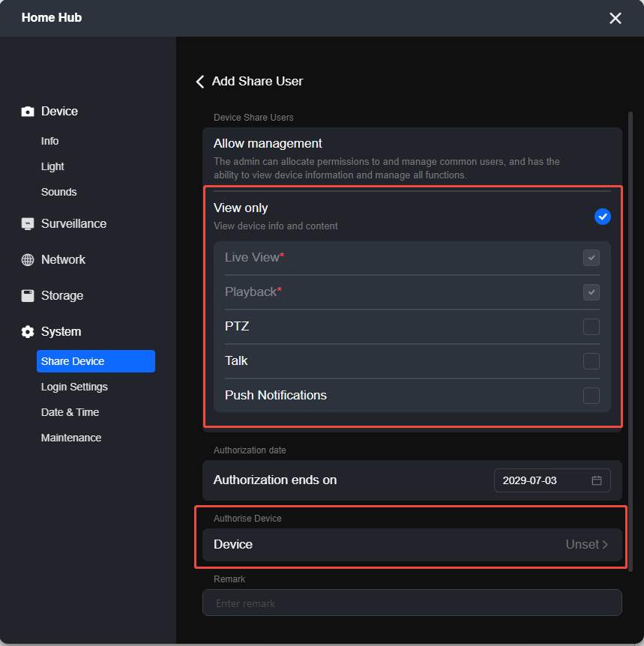The width and height of the screenshot is (644, 646).
Task: Enable the Talk permission checkbox
Action: click(x=592, y=361)
